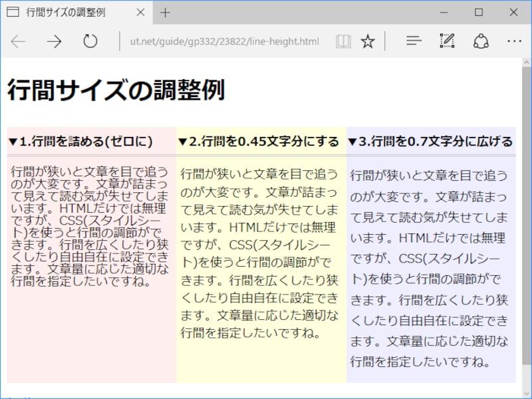The image size is (532, 399).
Task: Share the page using the share icon
Action: pos(480,41)
